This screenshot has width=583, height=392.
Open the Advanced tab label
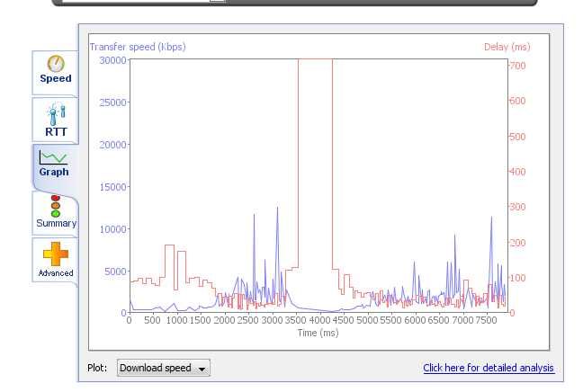(x=56, y=273)
